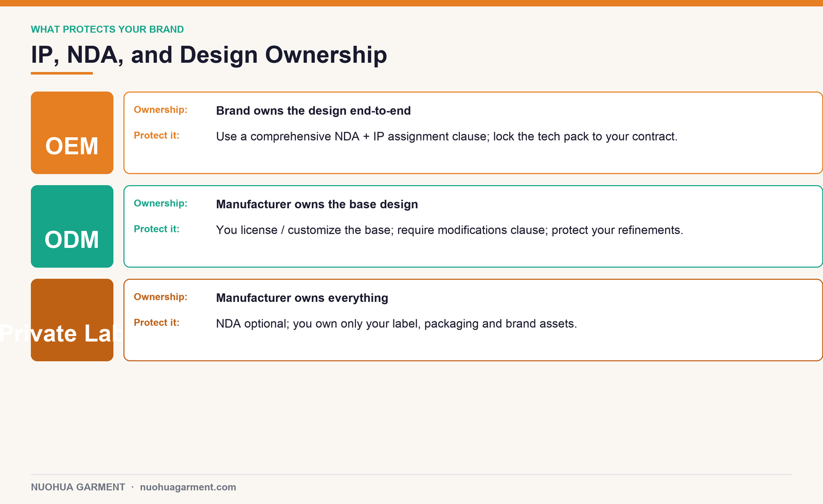Image resolution: width=823 pixels, height=504 pixels.
Task: Click the green ODM tile
Action: click(x=72, y=226)
